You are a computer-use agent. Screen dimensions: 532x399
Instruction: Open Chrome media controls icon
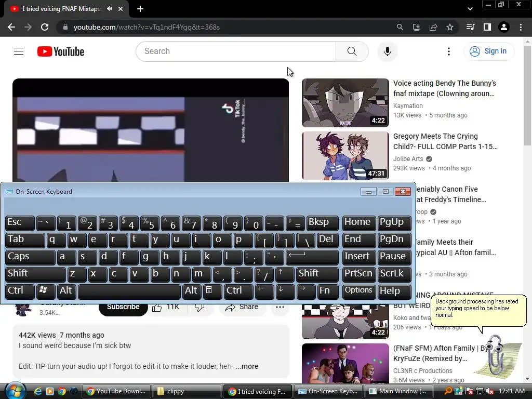point(470,27)
